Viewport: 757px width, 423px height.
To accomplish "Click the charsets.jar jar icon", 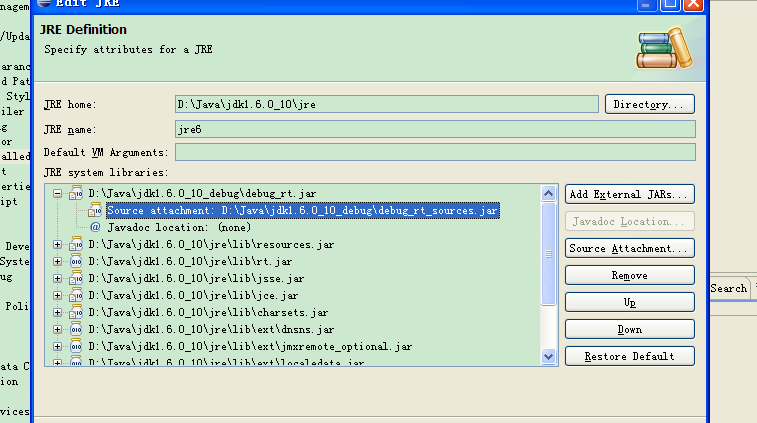I will point(76,312).
